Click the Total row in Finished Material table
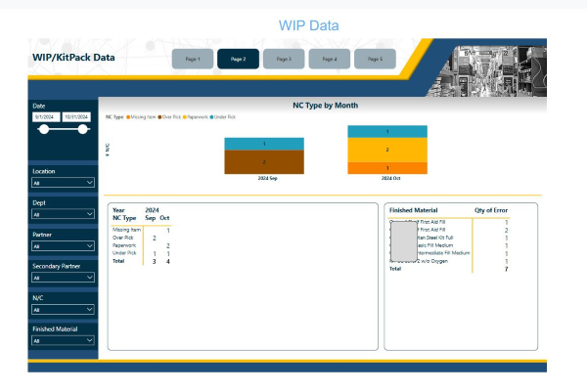587x392 pixels. (x=448, y=269)
